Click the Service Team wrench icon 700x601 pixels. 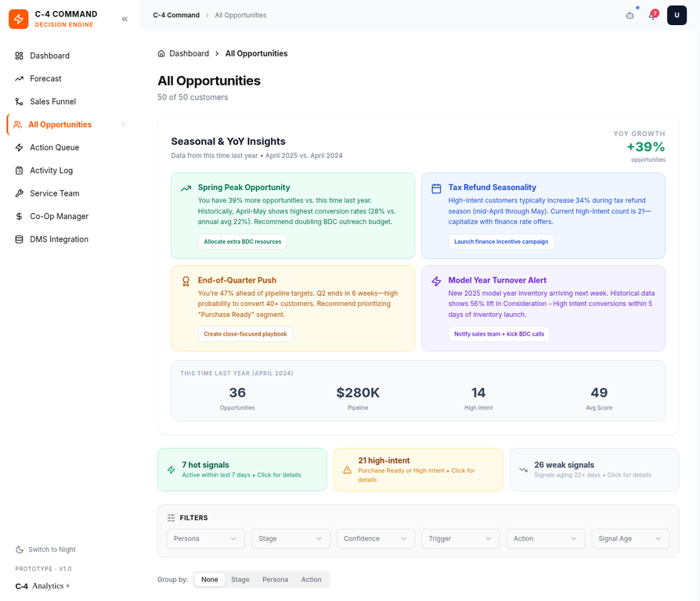19,193
